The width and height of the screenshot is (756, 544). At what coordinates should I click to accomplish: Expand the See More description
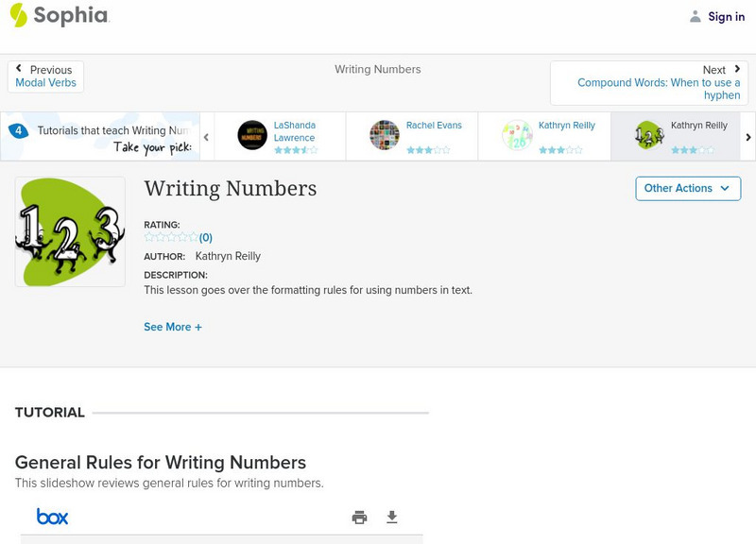[x=173, y=327]
